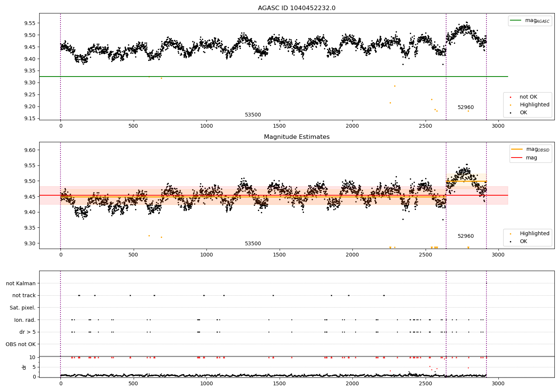Click the 'Ion. rad.' row label

25,320
